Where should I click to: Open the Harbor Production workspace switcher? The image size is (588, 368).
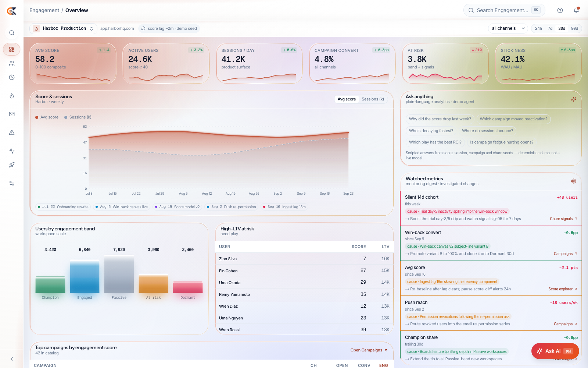63,28
